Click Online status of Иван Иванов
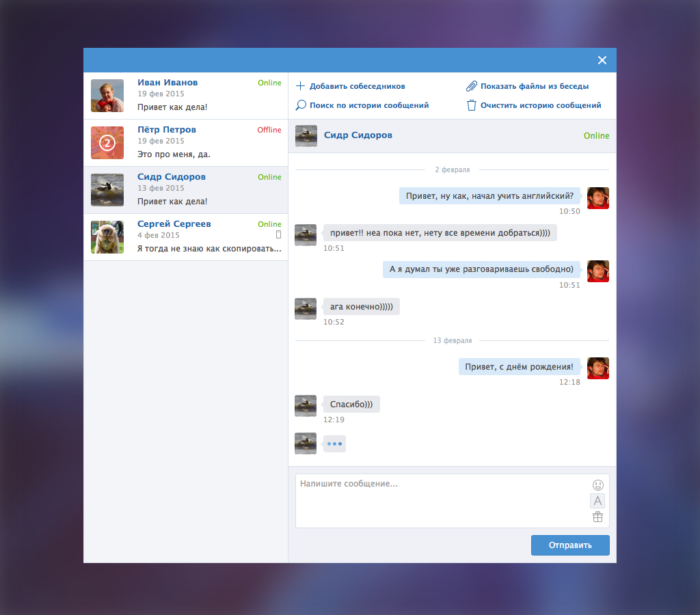The image size is (700, 615). pyautogui.click(x=269, y=83)
